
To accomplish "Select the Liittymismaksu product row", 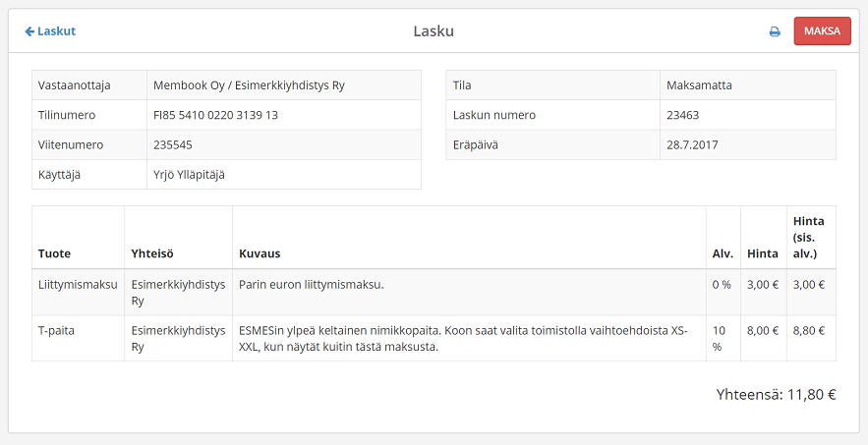I will (78, 285).
